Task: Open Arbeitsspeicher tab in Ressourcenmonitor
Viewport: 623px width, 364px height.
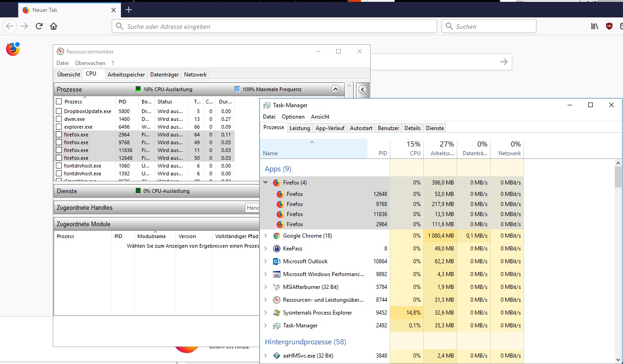Action: tap(126, 74)
